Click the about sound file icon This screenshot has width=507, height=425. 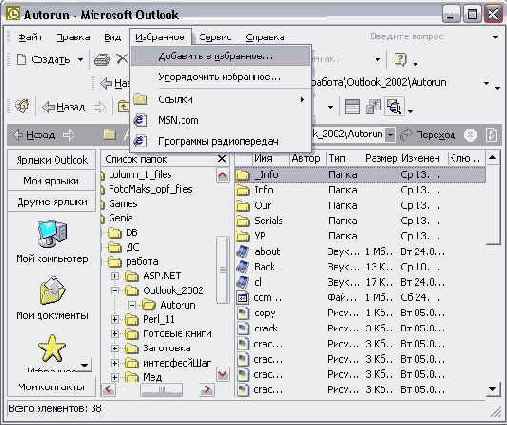click(x=243, y=251)
